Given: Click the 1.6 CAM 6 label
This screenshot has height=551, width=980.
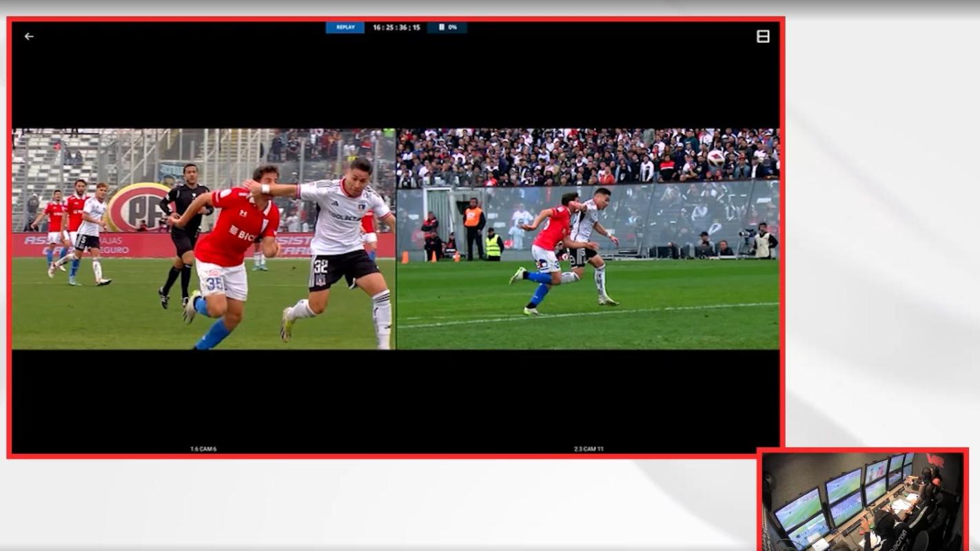Looking at the screenshot, I should pyautogui.click(x=203, y=449).
